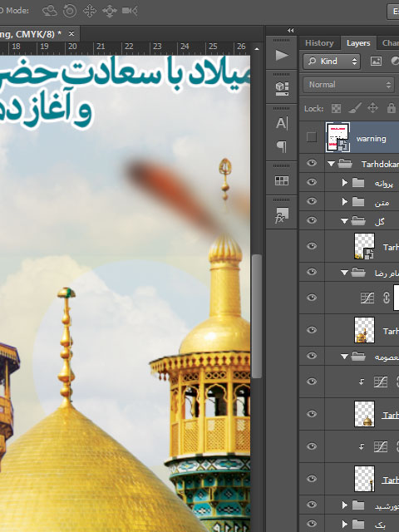Lock transparent pixels checkerboard icon
The height and width of the screenshot is (532, 399).
336,109
